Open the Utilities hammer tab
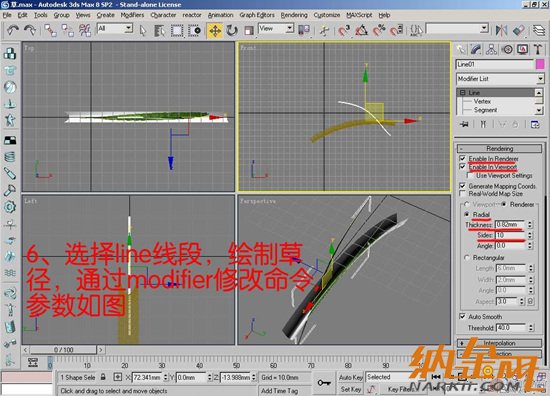 (538, 49)
